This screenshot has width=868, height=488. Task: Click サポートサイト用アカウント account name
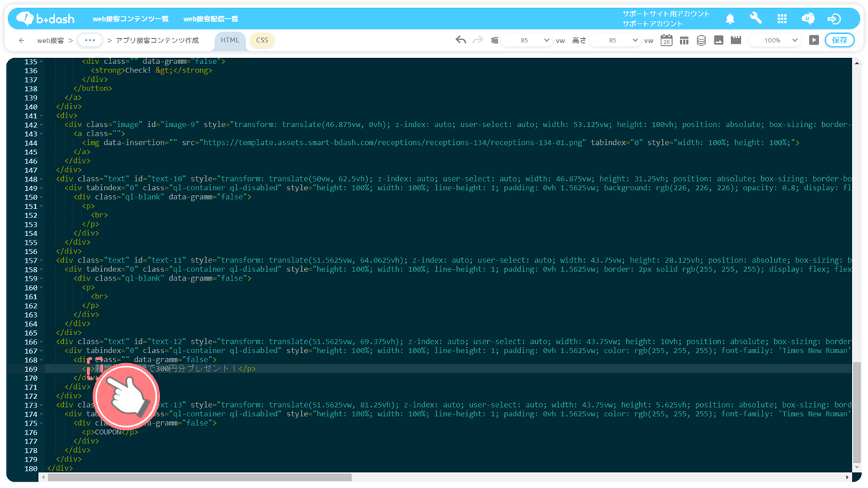point(666,14)
